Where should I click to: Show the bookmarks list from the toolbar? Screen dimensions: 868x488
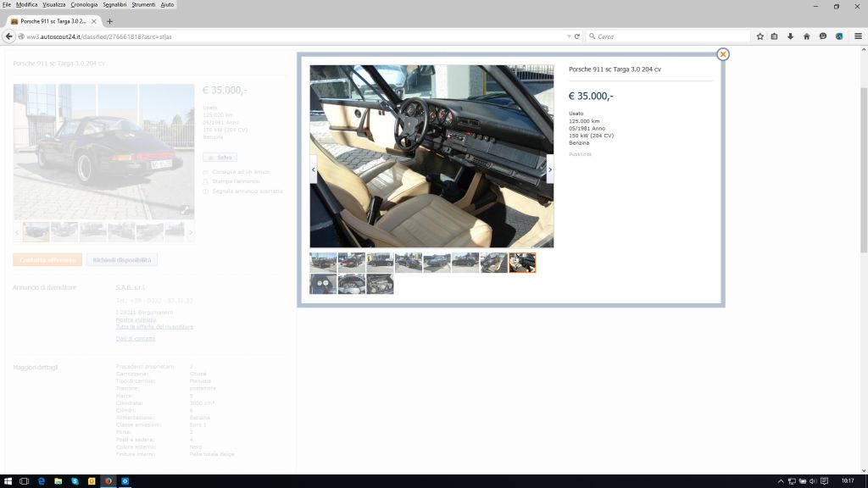[x=775, y=36]
